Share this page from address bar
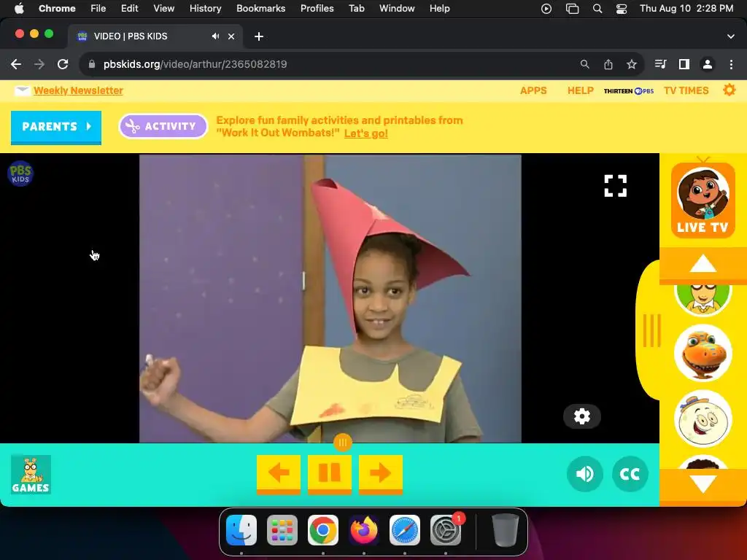 (608, 64)
